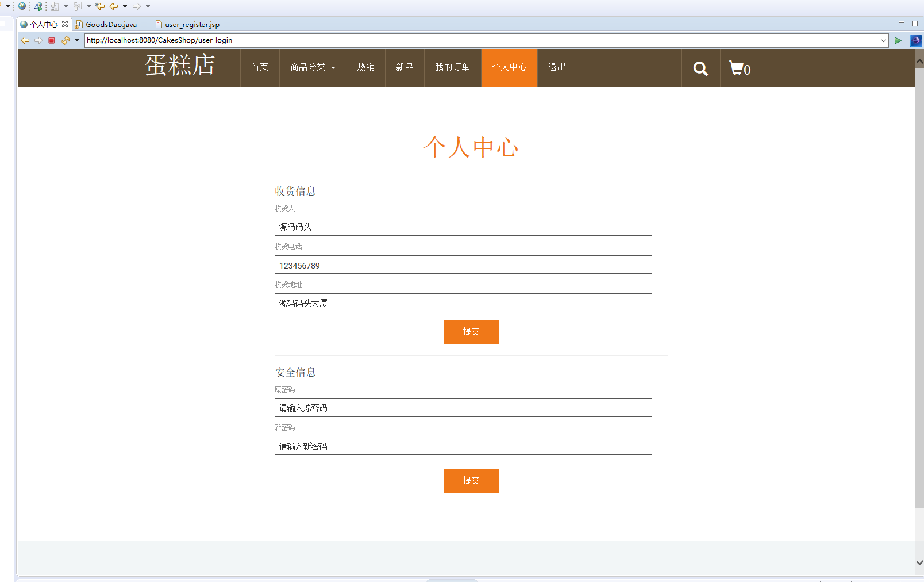Click the green Go arrow beside the address bar
The image size is (924, 582).
(898, 40)
